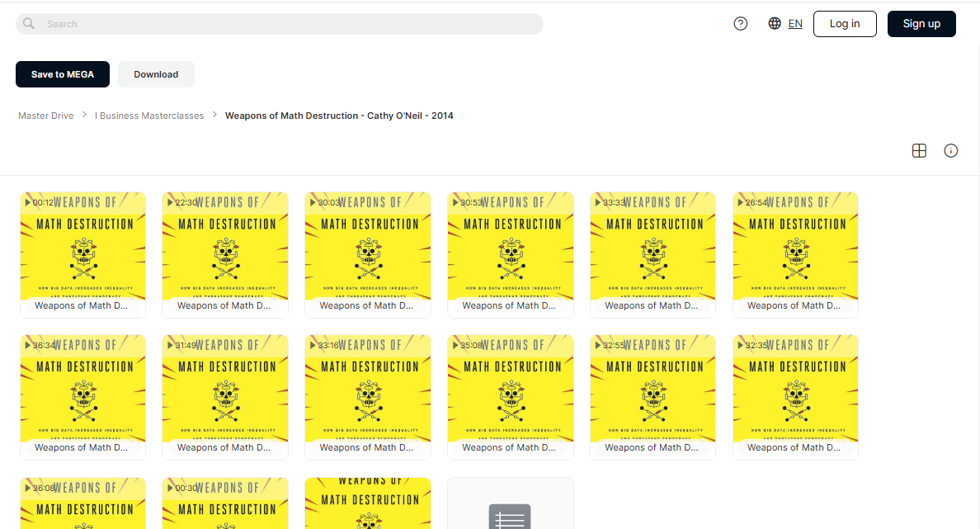Play the 35:08 video thumbnail

click(511, 398)
